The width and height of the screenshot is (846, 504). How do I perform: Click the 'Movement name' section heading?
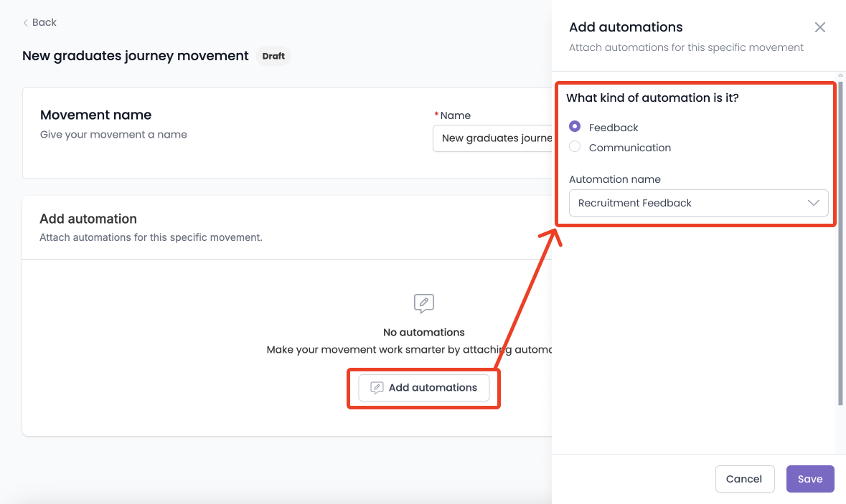(x=95, y=115)
